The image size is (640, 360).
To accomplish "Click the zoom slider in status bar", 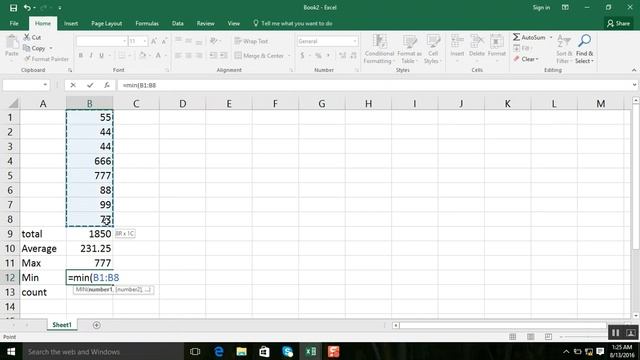I will [584, 337].
